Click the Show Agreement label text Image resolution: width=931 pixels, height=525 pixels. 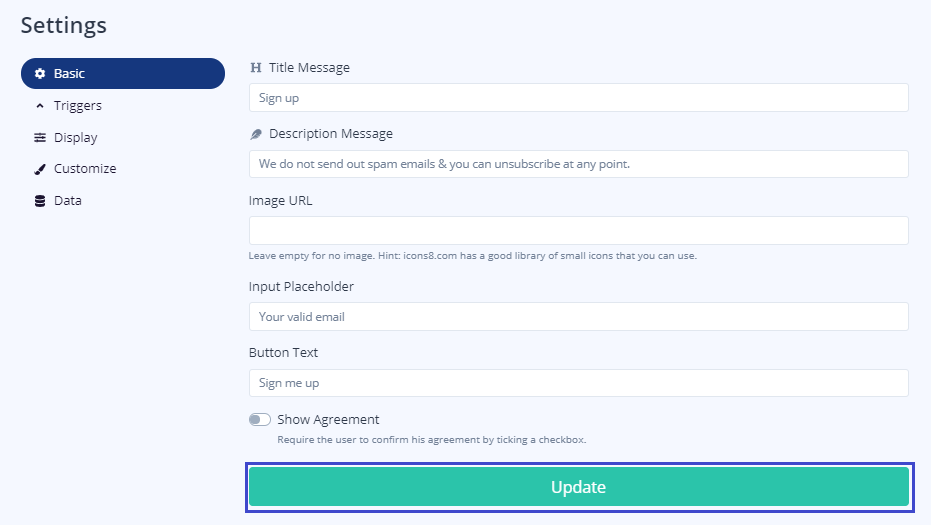pyautogui.click(x=328, y=420)
